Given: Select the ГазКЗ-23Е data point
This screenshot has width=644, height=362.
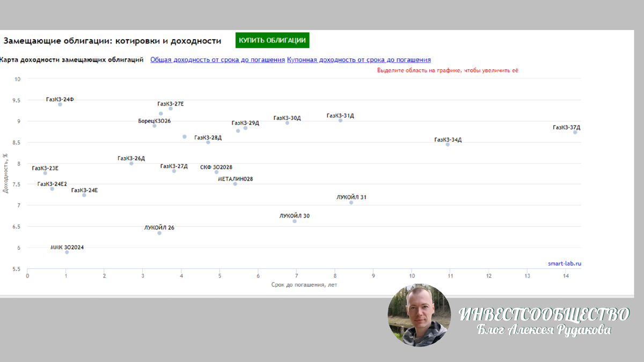Looking at the screenshot, I should 45,173.
